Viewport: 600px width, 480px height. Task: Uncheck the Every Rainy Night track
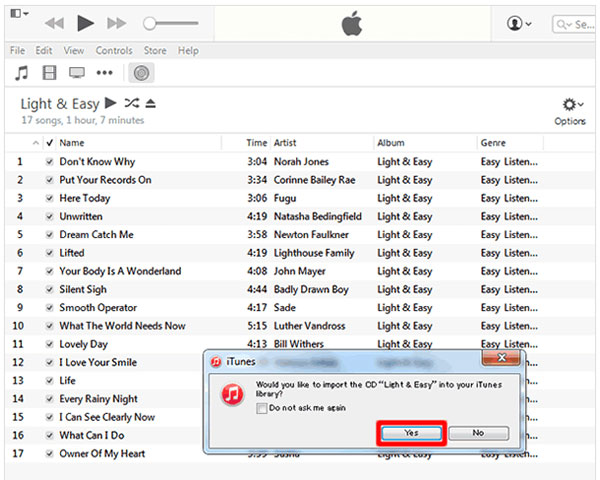[49, 399]
